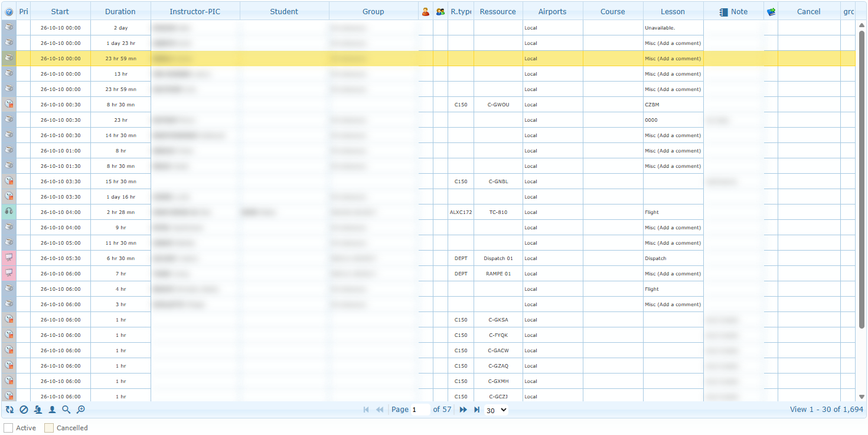Click the single person icon column header

tap(426, 11)
